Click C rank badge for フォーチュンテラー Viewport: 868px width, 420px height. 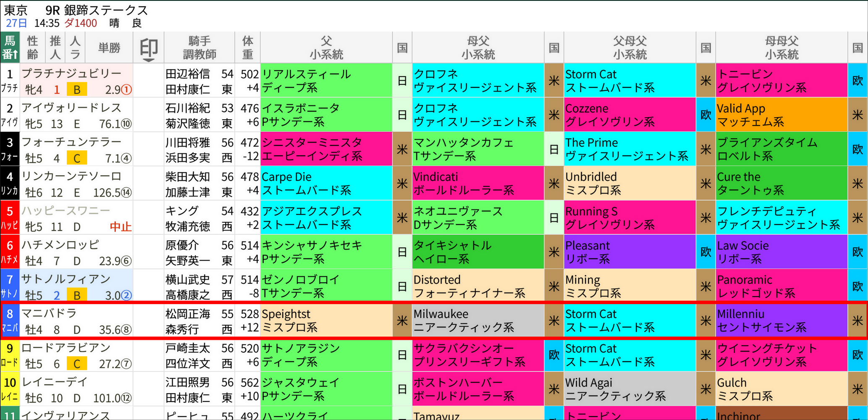coord(77,158)
